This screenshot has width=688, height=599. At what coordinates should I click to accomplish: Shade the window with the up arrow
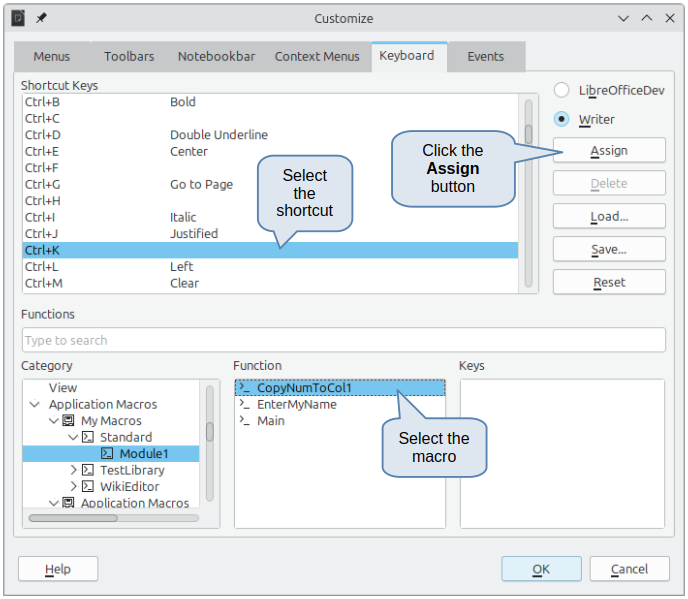647,18
